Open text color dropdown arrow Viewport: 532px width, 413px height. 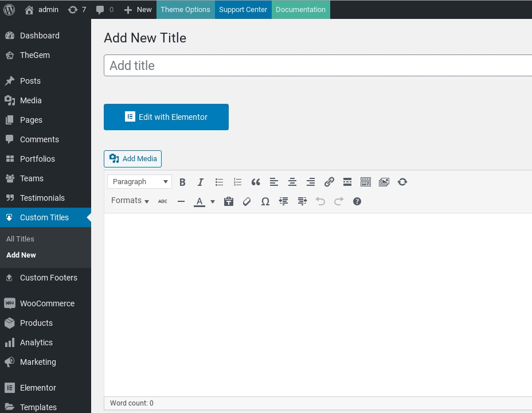pos(213,201)
